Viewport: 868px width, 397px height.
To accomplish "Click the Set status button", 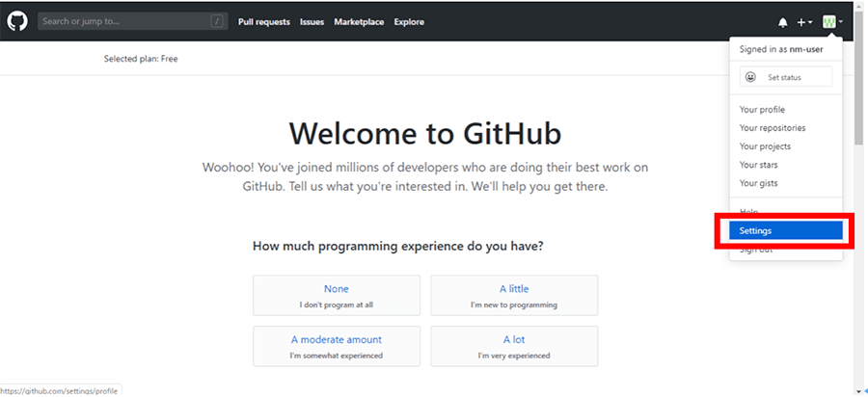I will (x=785, y=77).
